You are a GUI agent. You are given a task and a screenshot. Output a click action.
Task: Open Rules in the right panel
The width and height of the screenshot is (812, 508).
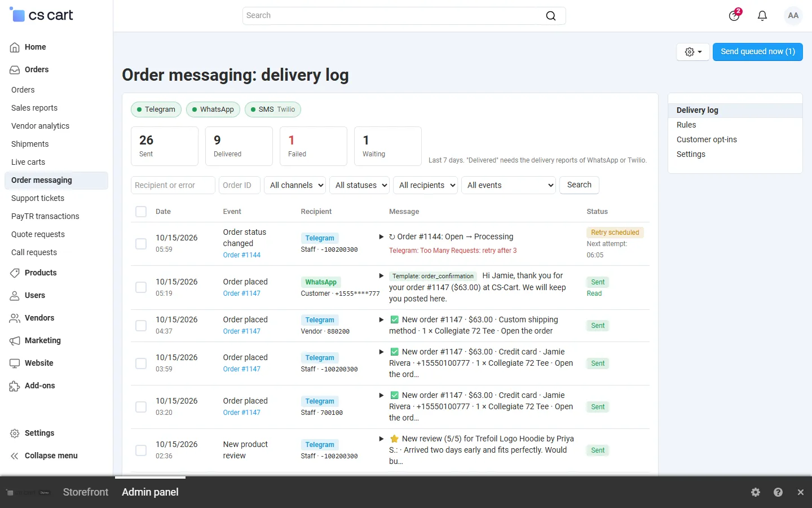pos(686,125)
